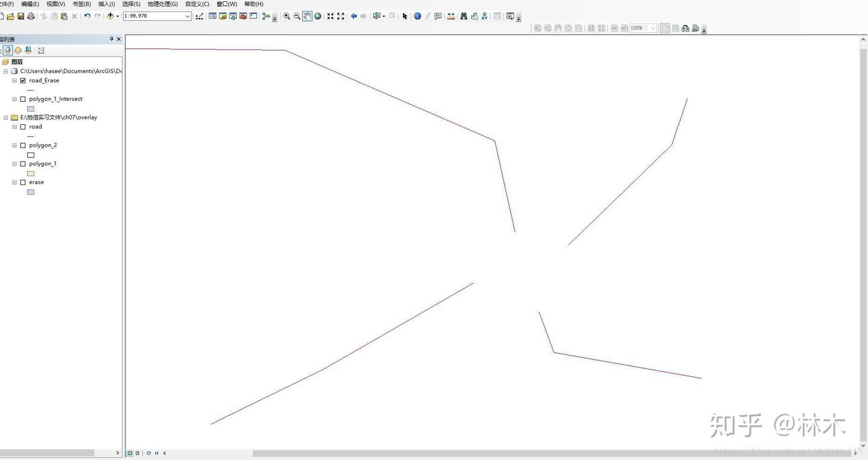Open the 视图(V) menu
The height and width of the screenshot is (460, 868).
pyautogui.click(x=55, y=4)
